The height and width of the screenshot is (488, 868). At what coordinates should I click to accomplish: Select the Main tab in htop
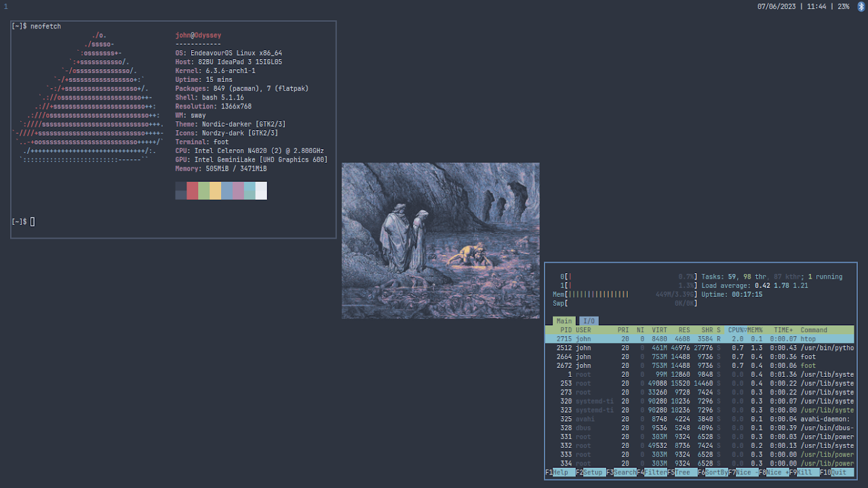[x=564, y=321]
